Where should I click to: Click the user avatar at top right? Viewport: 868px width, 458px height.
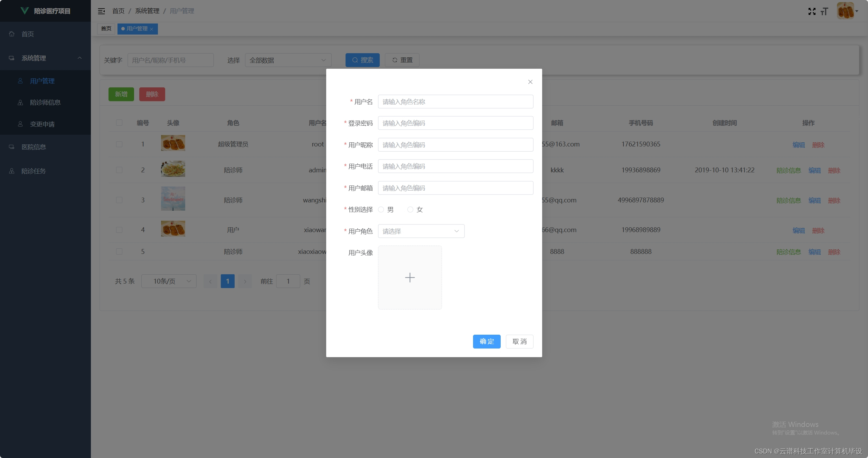tap(845, 11)
